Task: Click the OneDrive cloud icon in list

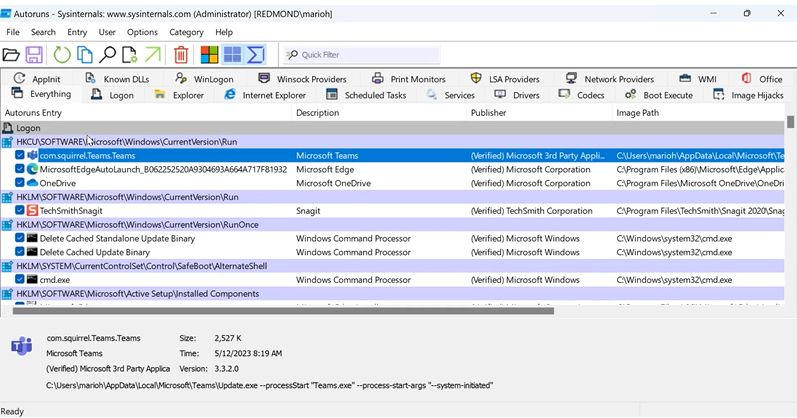Action: (x=33, y=183)
